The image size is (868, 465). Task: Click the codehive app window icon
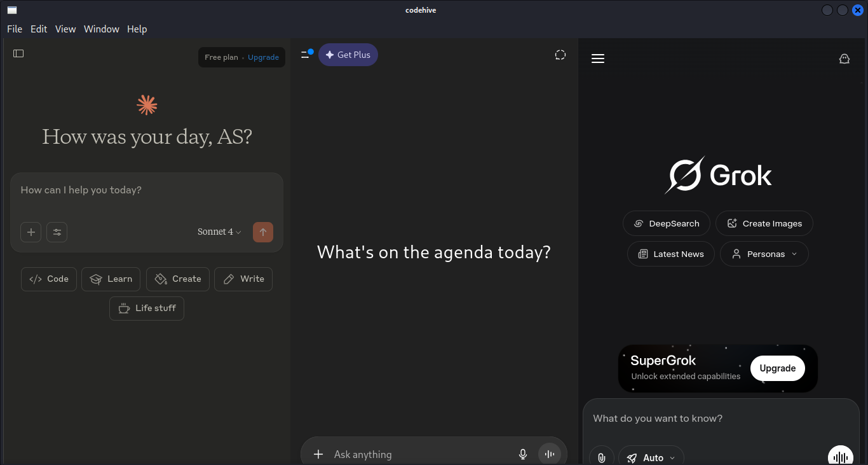click(12, 10)
